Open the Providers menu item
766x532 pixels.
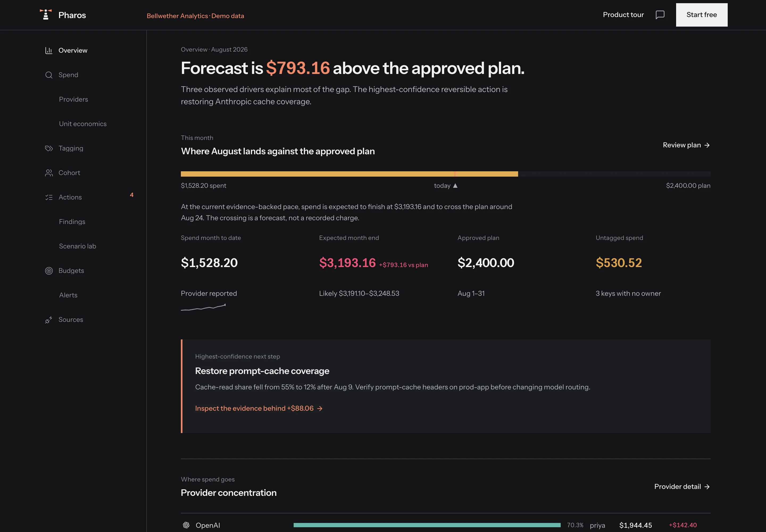click(73, 99)
